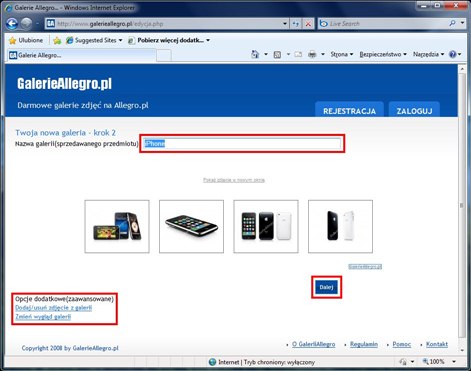The height and width of the screenshot is (371, 471).
Task: Click small galerieallegro.pl link below thumbnails
Action: 365,267
